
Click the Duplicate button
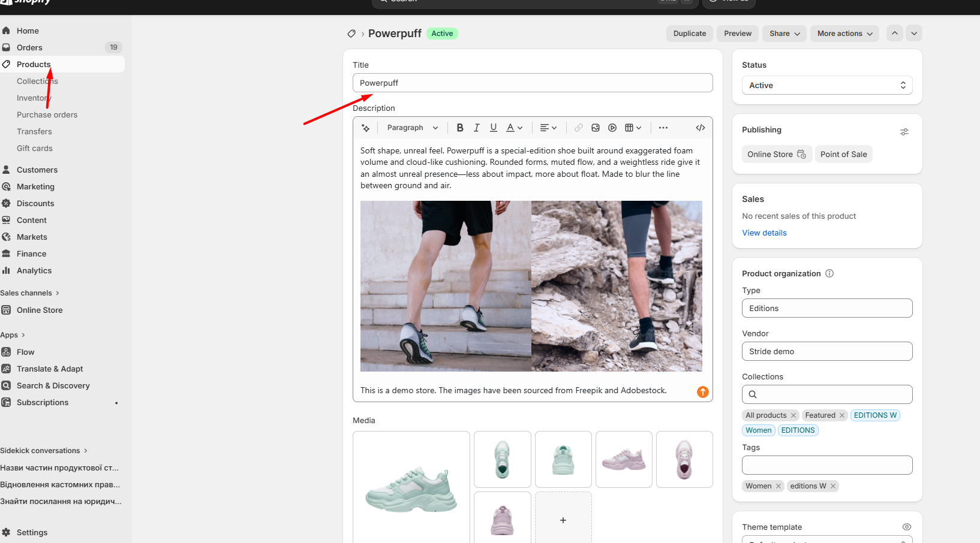(x=689, y=34)
